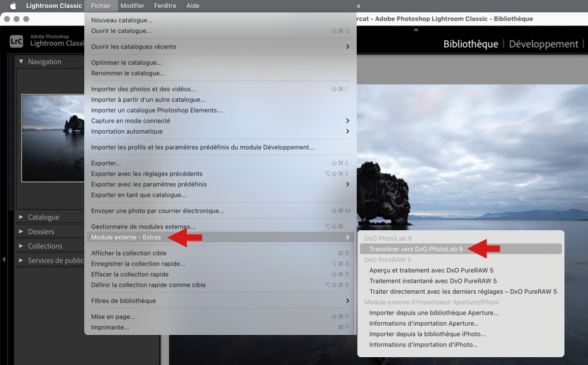Hide the top module bar using its arrow

coord(416,29)
